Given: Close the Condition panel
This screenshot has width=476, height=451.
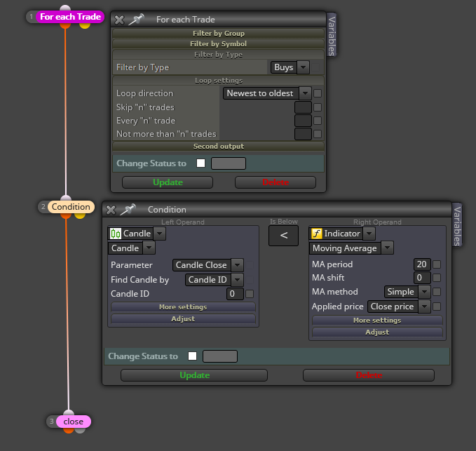Looking at the screenshot, I should [111, 210].
